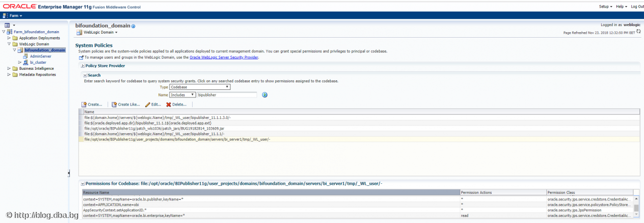644x223 pixels.
Task: Click the Resource Name column header
Action: [x=271, y=192]
